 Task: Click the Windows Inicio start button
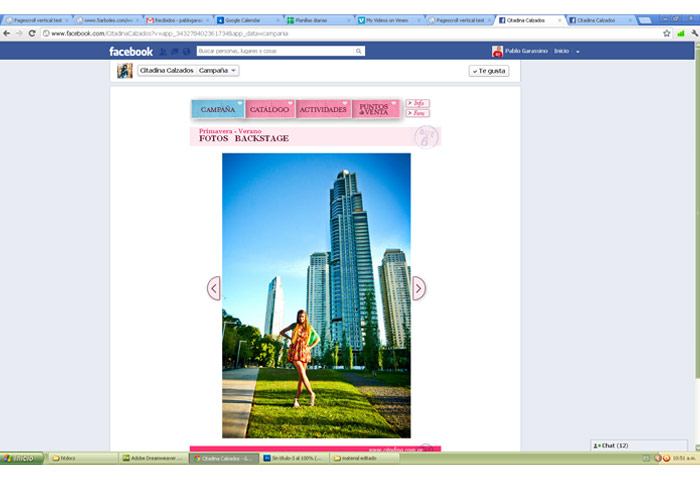pyautogui.click(x=22, y=458)
